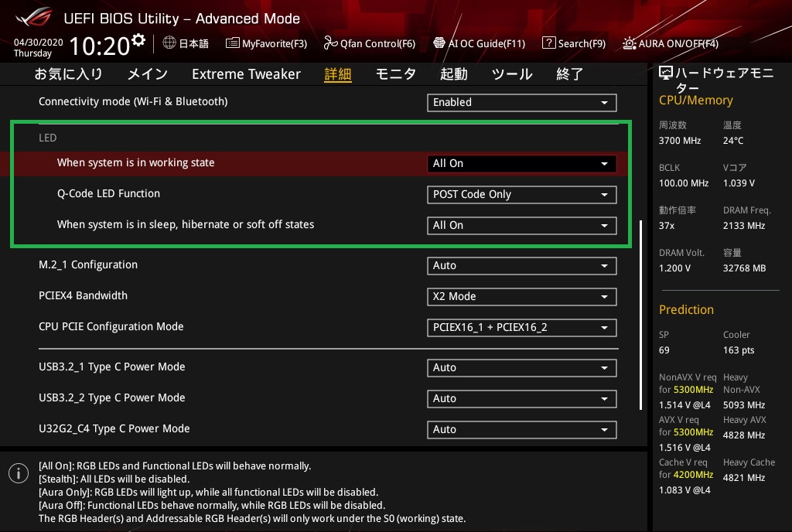Open Search(F9)
792x532 pixels.
(574, 43)
